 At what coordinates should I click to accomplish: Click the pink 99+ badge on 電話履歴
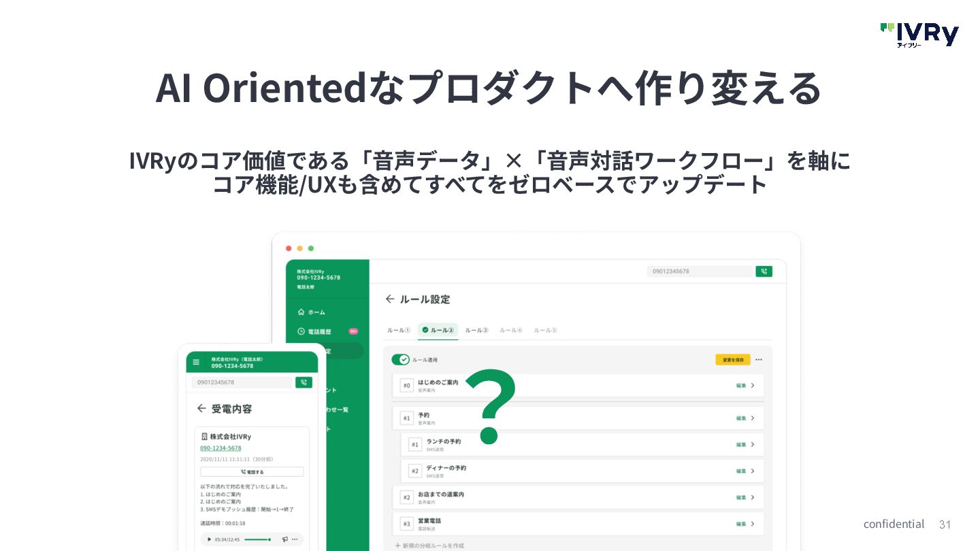(353, 331)
